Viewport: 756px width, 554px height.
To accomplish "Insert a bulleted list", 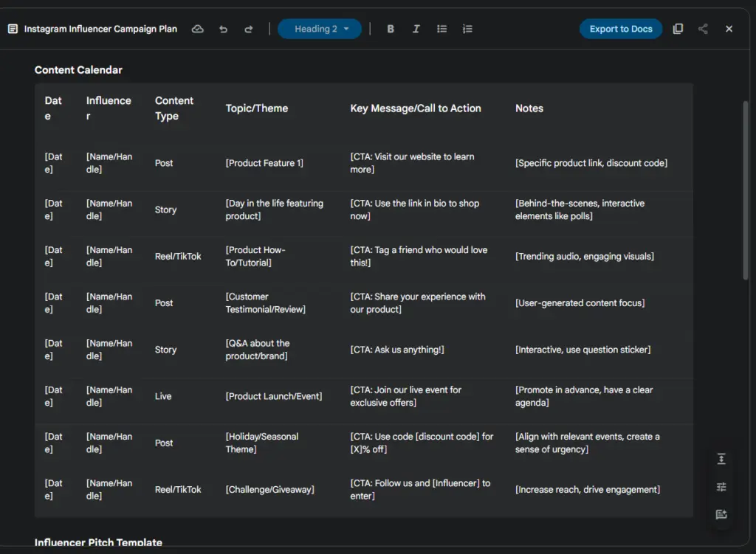I will [441, 29].
